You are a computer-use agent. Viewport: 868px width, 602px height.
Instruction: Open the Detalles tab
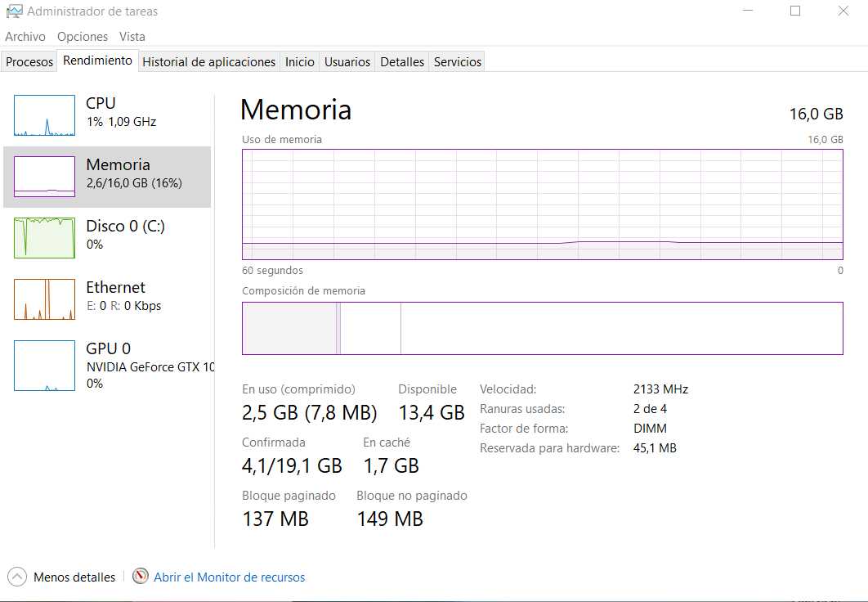(x=402, y=62)
